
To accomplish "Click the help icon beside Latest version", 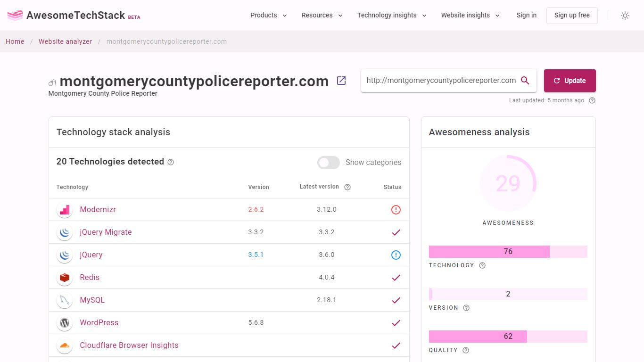I will coord(347,187).
